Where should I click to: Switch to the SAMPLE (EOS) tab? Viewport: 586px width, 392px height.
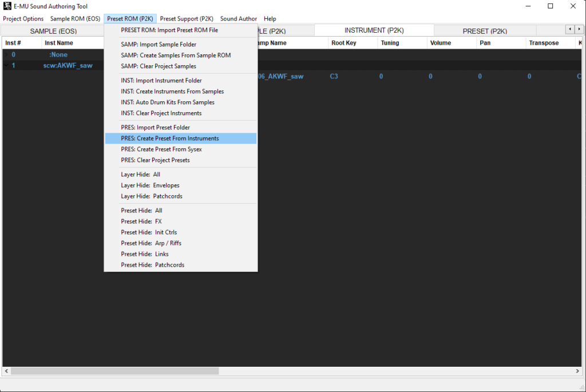tap(53, 31)
